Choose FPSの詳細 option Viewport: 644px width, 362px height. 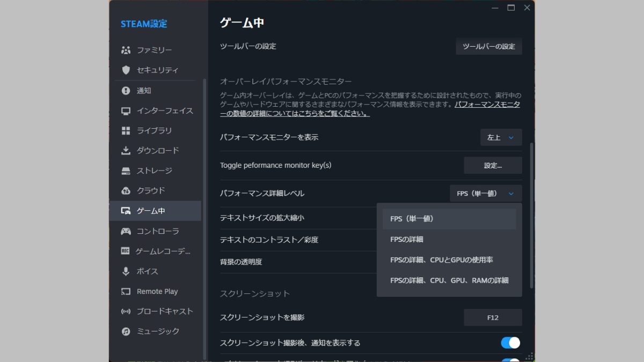[x=449, y=239]
